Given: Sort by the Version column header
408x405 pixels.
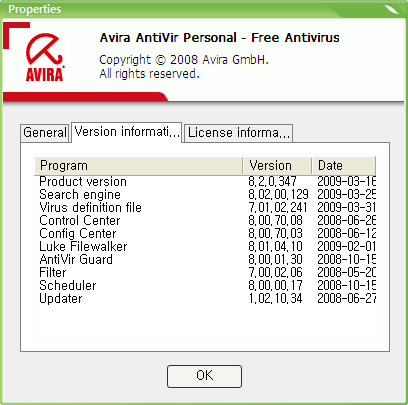Looking at the screenshot, I should coord(277,166).
